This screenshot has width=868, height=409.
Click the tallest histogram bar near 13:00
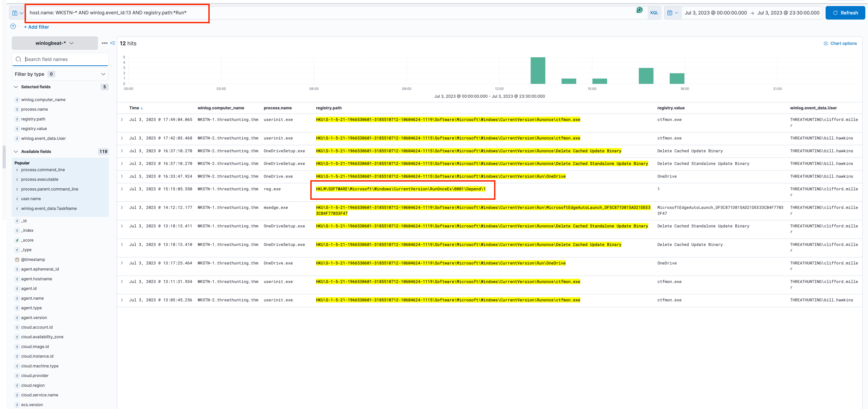click(x=538, y=70)
